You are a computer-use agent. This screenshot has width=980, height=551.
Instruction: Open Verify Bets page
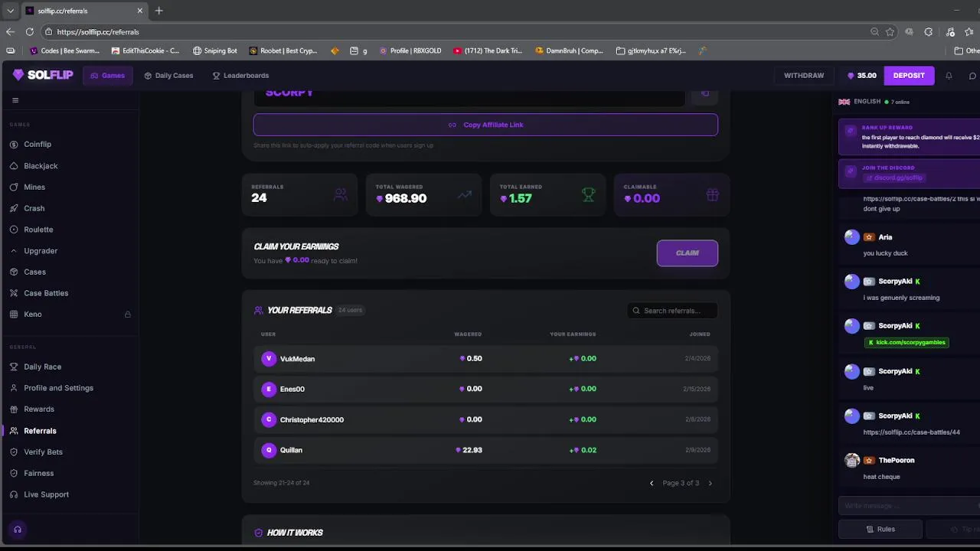[43, 452]
